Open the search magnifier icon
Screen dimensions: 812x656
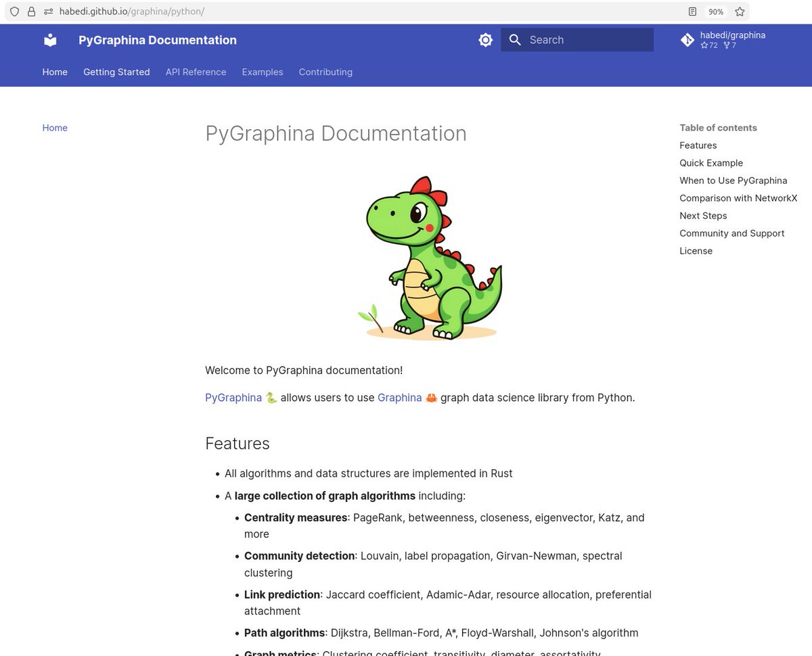pos(515,39)
